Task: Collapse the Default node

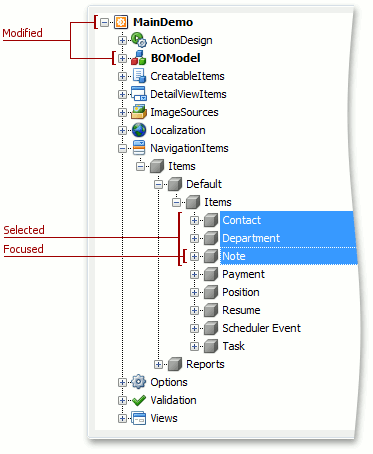Action: click(x=158, y=184)
